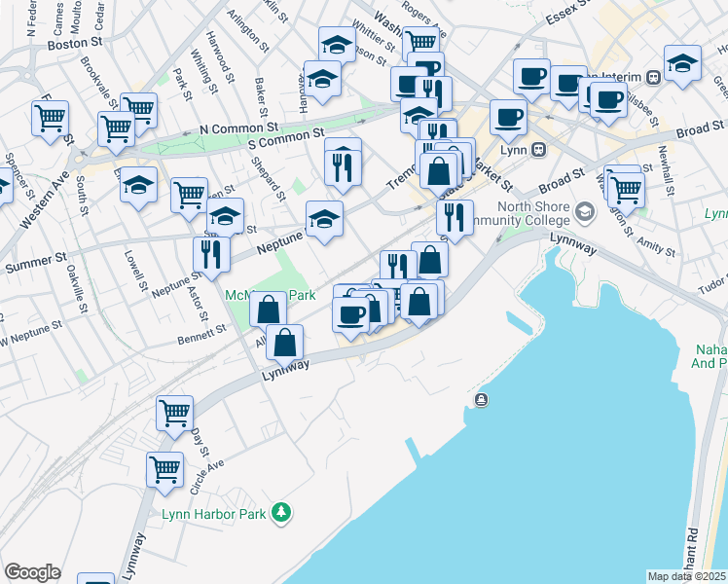The height and width of the screenshot is (584, 728).
Task: Click the graduation cap marker in top-right corner
Action: click(x=682, y=63)
